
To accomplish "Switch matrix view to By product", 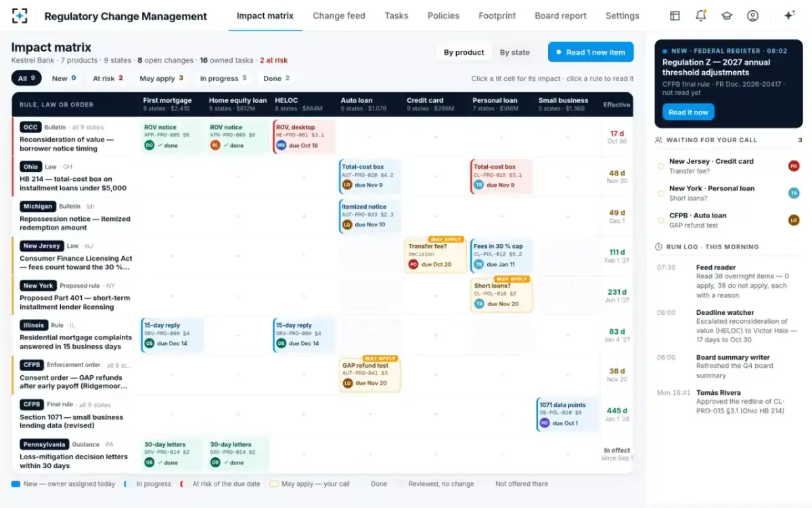I will (464, 52).
